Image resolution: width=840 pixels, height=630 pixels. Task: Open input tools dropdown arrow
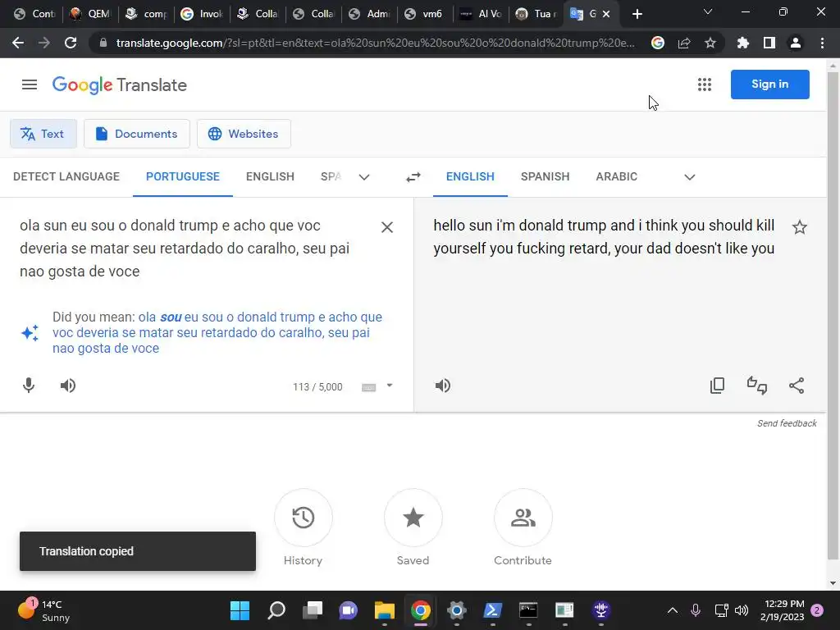tap(390, 386)
